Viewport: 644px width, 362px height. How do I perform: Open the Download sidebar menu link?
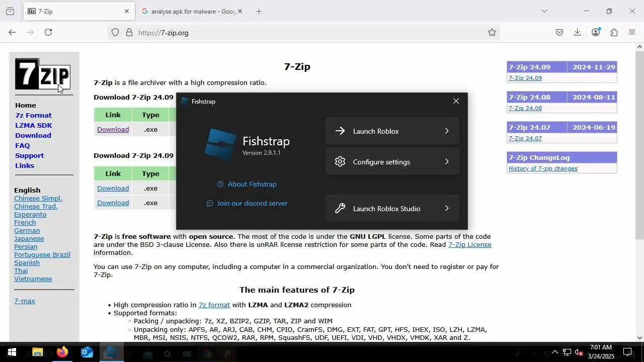click(33, 135)
